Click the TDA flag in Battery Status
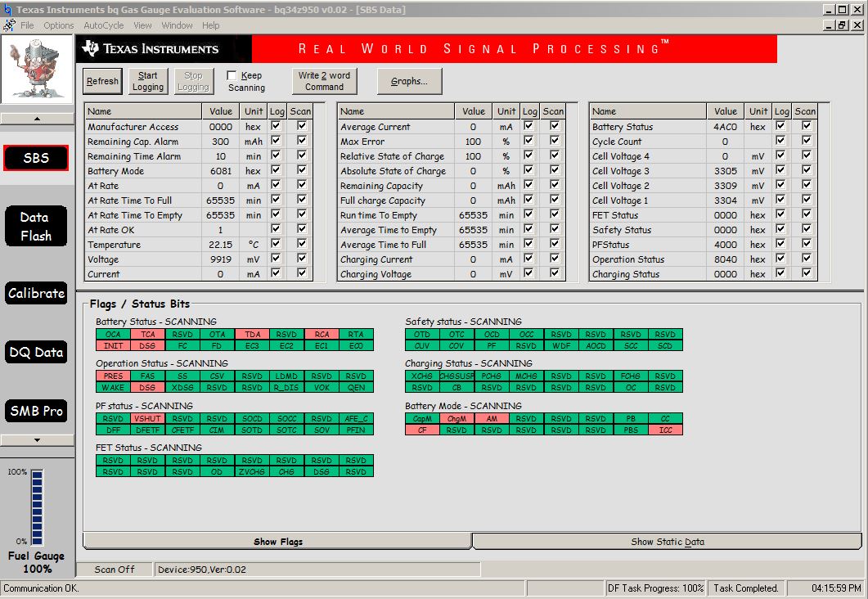The image size is (868, 599). point(253,335)
